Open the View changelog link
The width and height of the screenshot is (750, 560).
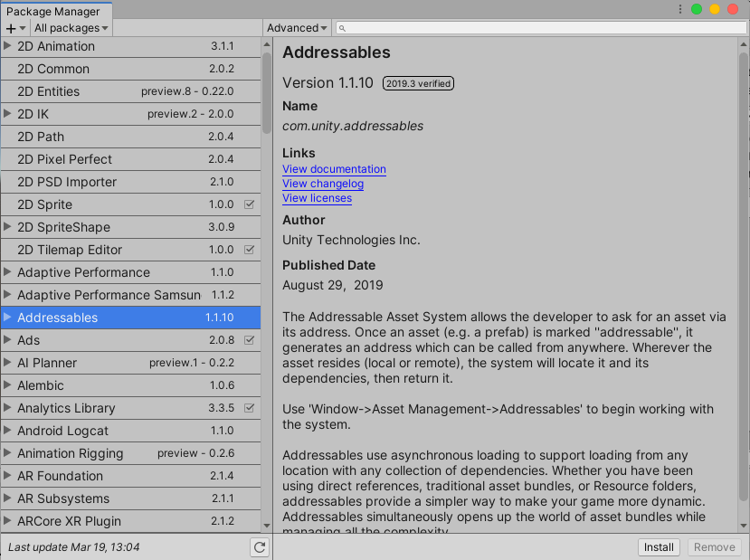[323, 184]
